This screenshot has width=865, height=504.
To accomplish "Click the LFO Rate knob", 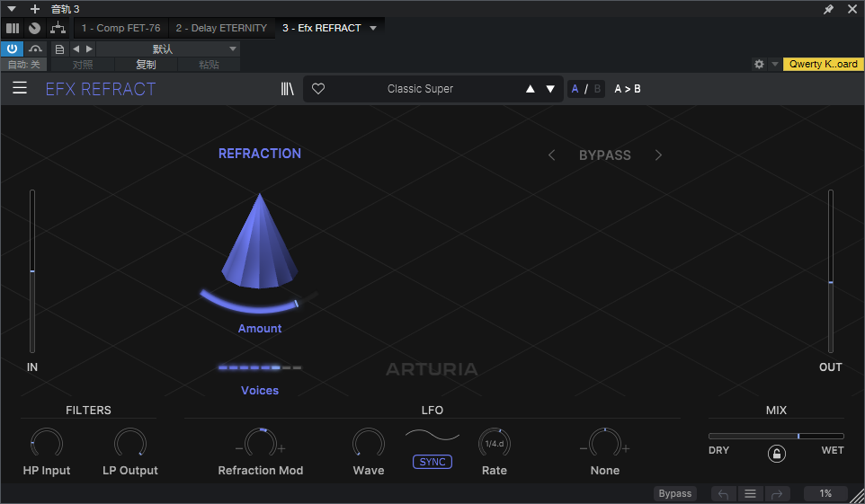I will tap(495, 443).
